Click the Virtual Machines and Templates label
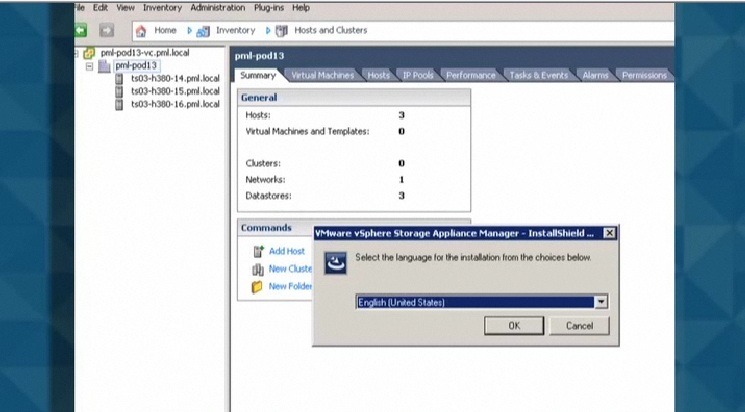Screen dimensions: 745x412 [307, 132]
